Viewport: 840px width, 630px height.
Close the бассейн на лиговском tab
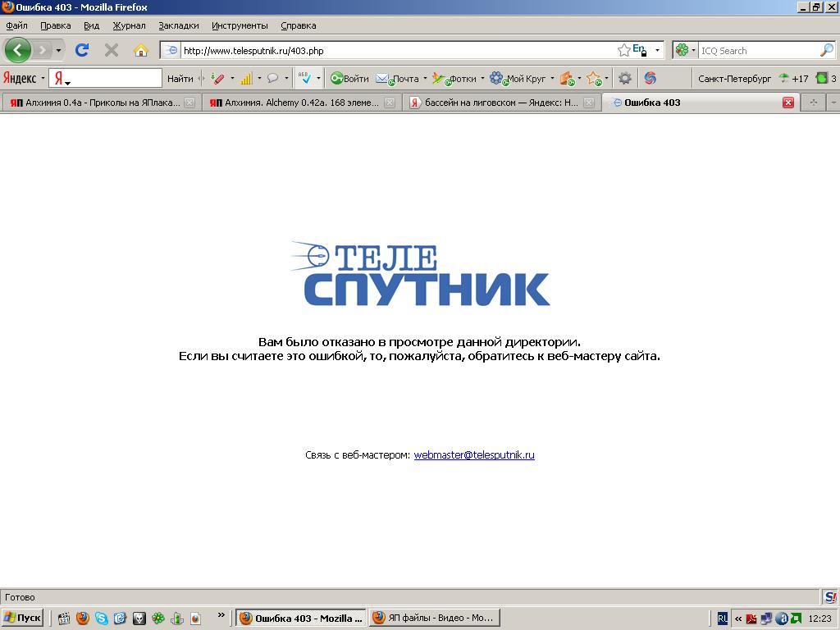tap(589, 103)
